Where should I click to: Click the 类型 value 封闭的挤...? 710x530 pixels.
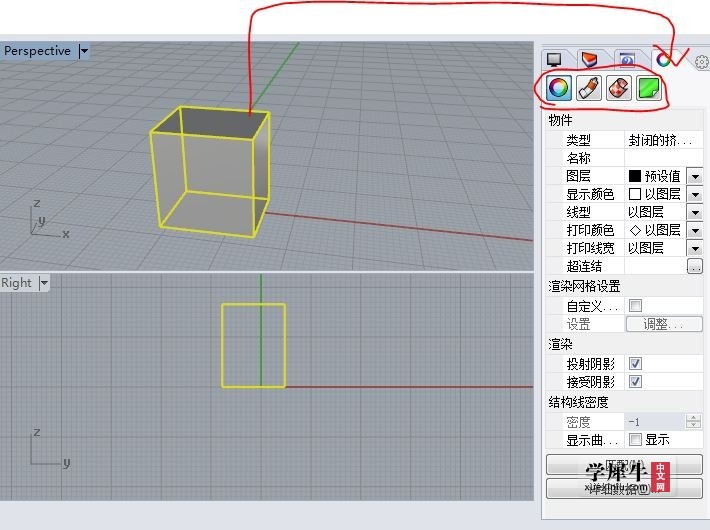(x=660, y=140)
